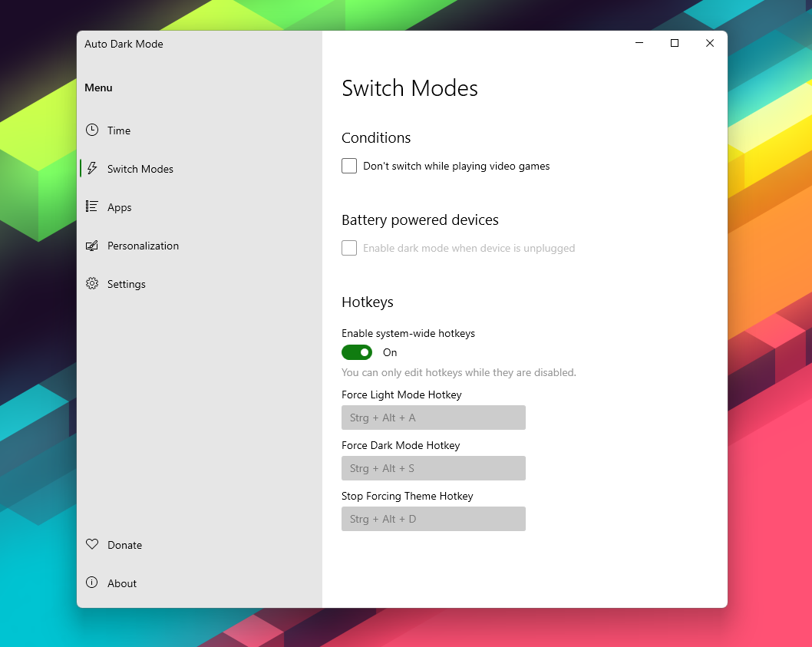Click the Hotkeys section heading

pyautogui.click(x=368, y=302)
